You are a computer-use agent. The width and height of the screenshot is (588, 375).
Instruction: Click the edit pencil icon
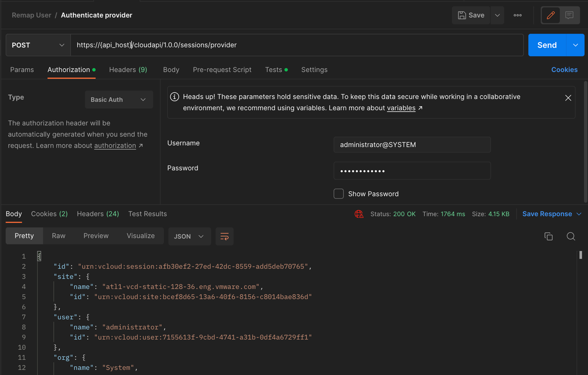(550, 15)
